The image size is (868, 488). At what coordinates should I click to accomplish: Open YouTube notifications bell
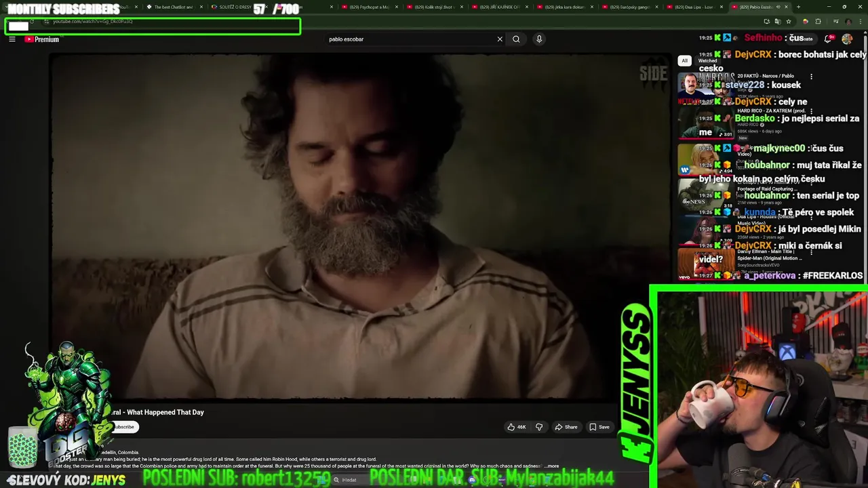click(828, 39)
